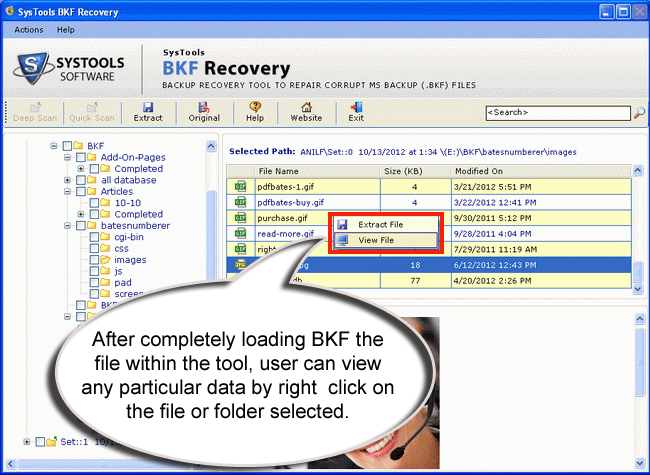
Task: Collapse the batesnumberer tree node
Action: (x=66, y=226)
